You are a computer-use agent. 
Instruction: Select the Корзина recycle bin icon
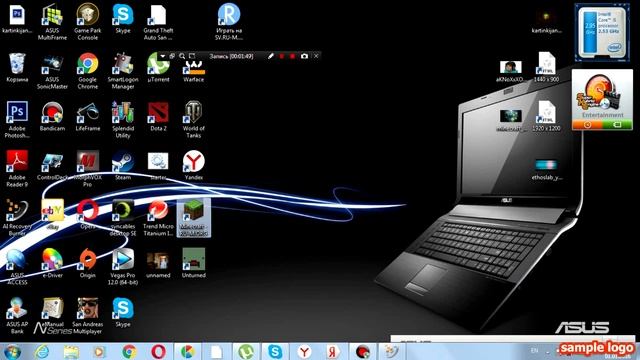coord(17,68)
